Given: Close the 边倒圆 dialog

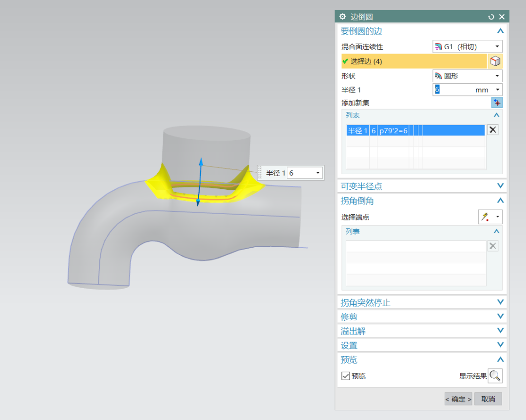Looking at the screenshot, I should tap(502, 17).
